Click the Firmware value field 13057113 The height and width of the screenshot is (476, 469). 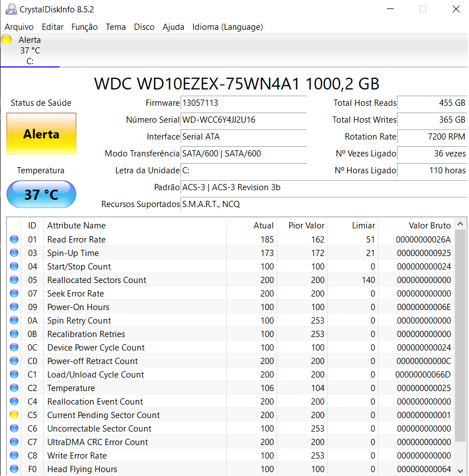pos(243,103)
